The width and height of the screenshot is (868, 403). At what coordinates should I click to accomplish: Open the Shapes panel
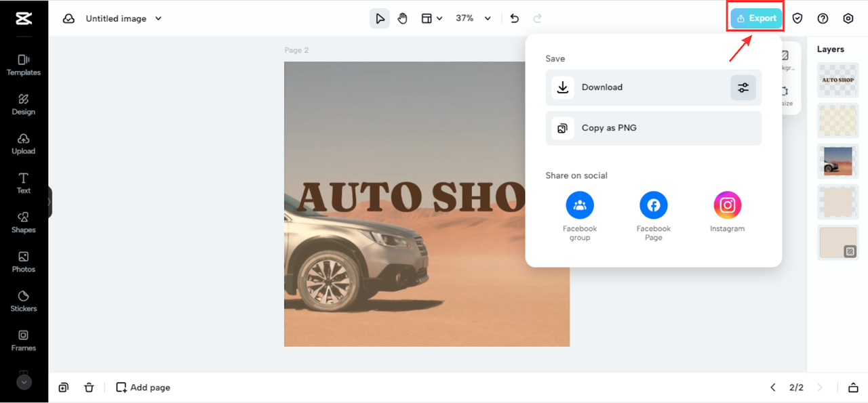coord(24,222)
